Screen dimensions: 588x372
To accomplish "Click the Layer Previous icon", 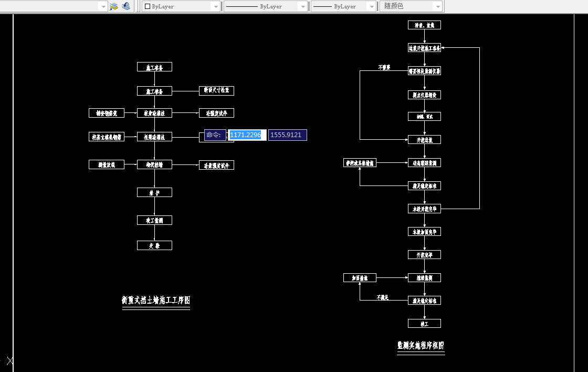I will (x=126, y=6).
